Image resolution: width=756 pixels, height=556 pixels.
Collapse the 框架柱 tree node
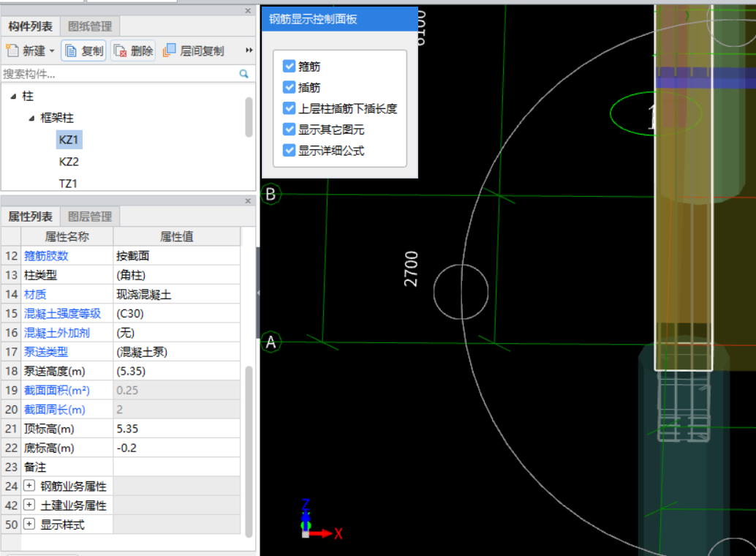pos(31,119)
